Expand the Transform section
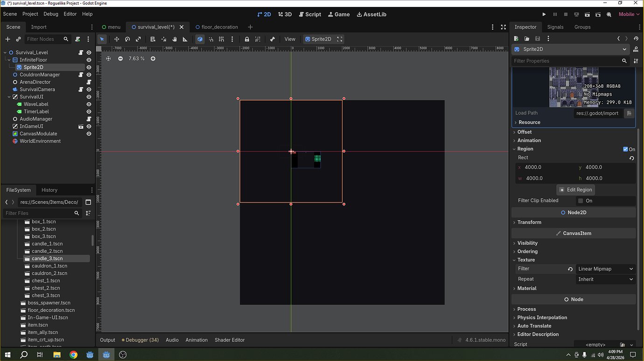The image size is (644, 361). click(x=529, y=222)
